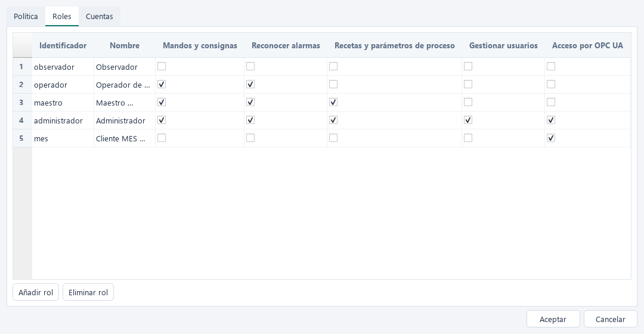This screenshot has width=644, height=334.
Task: Check Gestionar usuarios for operador
Action: [468, 84]
